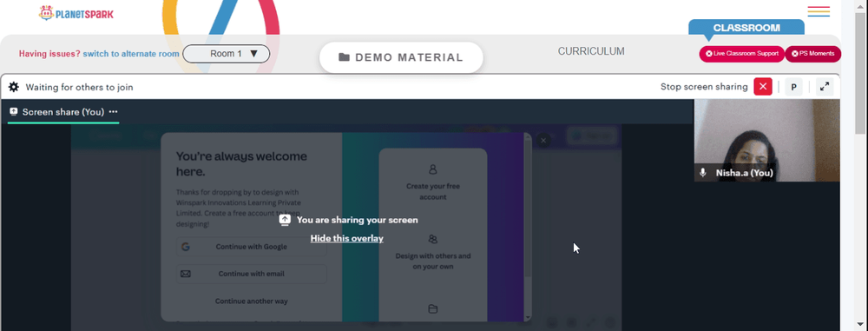Click the P participant button
The width and height of the screenshot is (868, 331).
[x=793, y=87]
